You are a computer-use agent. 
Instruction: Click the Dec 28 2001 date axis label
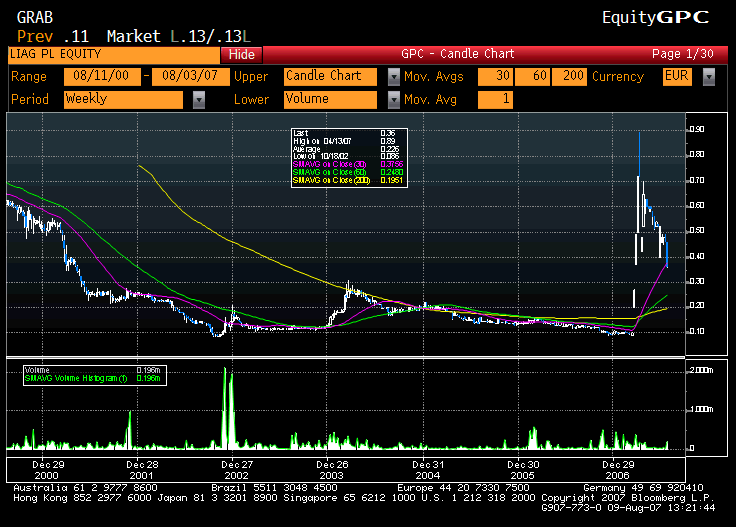[142, 470]
